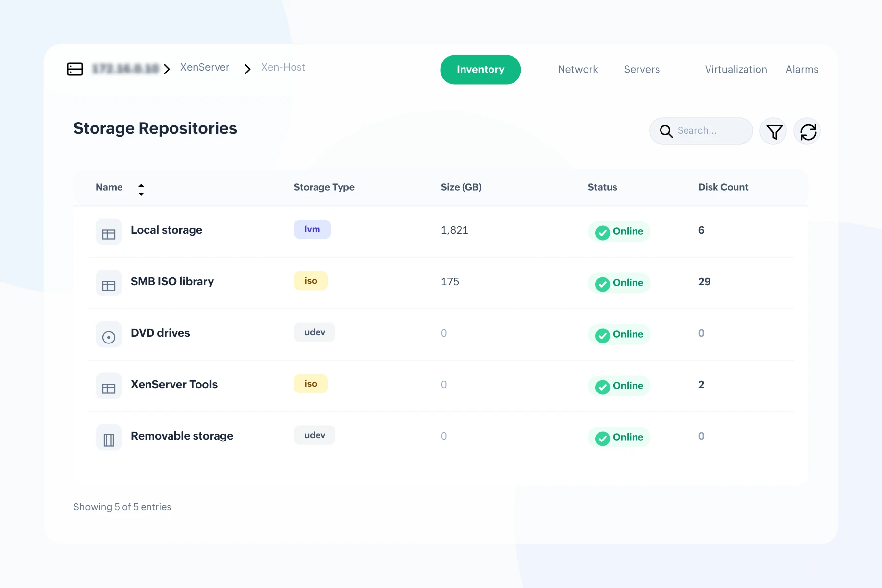Open the Removable storage repository

[x=182, y=436]
